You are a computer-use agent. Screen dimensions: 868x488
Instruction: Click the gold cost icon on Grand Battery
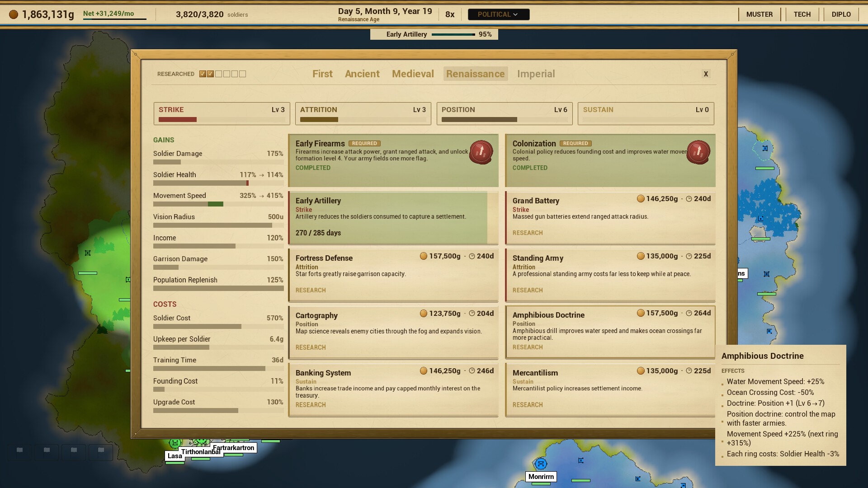pos(641,199)
